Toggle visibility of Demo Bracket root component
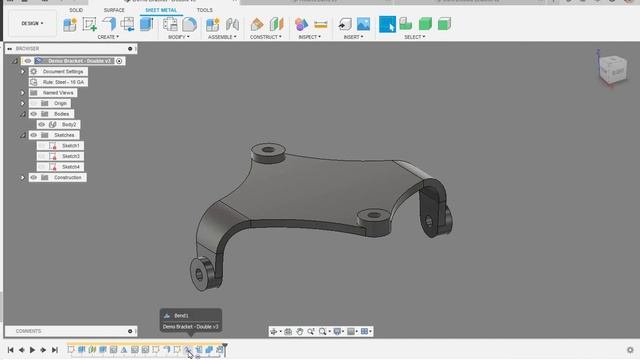This screenshot has width=640, height=360. coord(28,61)
